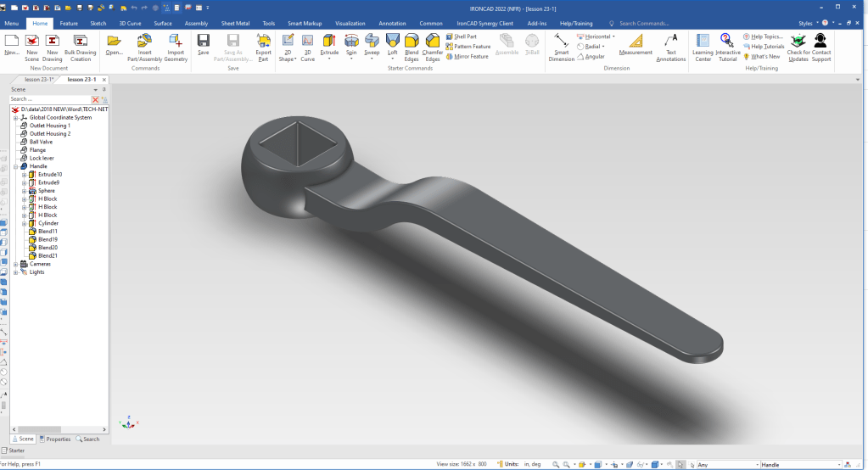Expand the Extrude10 feature node
The width and height of the screenshot is (868, 470).
(x=24, y=175)
